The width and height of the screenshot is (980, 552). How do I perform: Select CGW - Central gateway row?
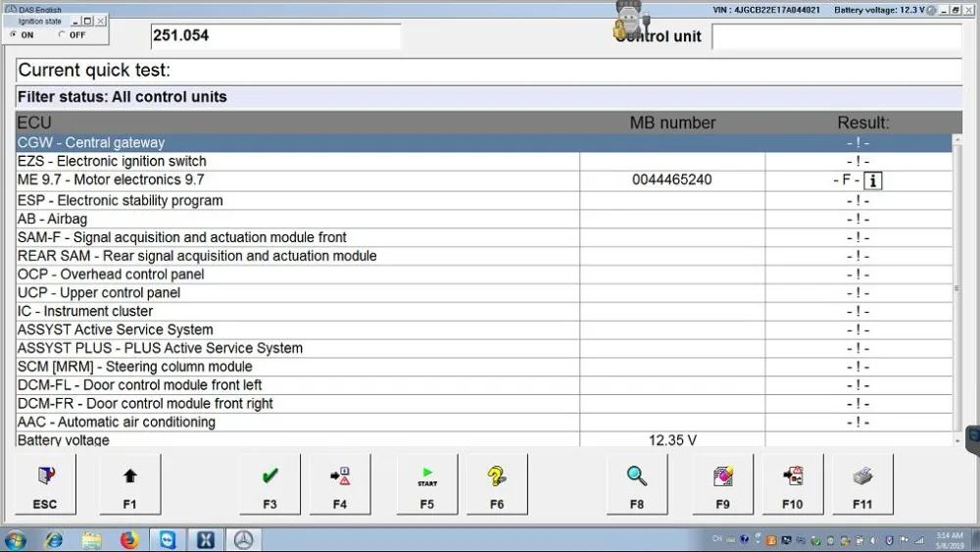click(484, 142)
